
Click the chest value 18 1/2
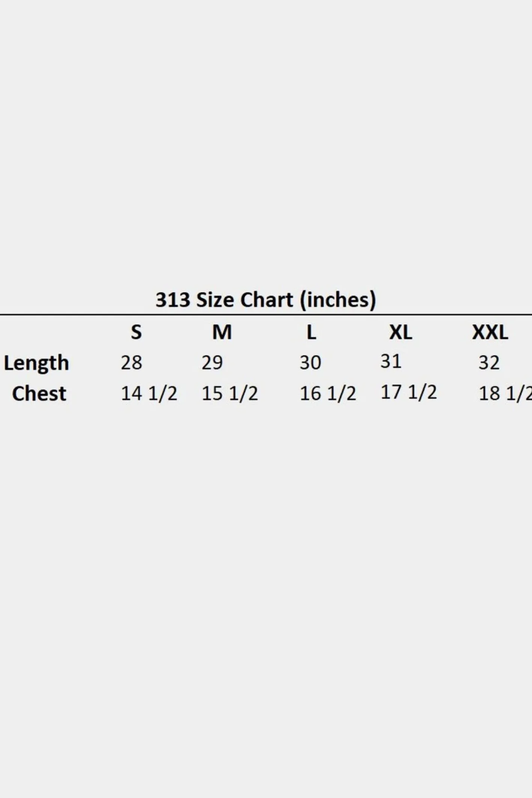pyautogui.click(x=505, y=393)
